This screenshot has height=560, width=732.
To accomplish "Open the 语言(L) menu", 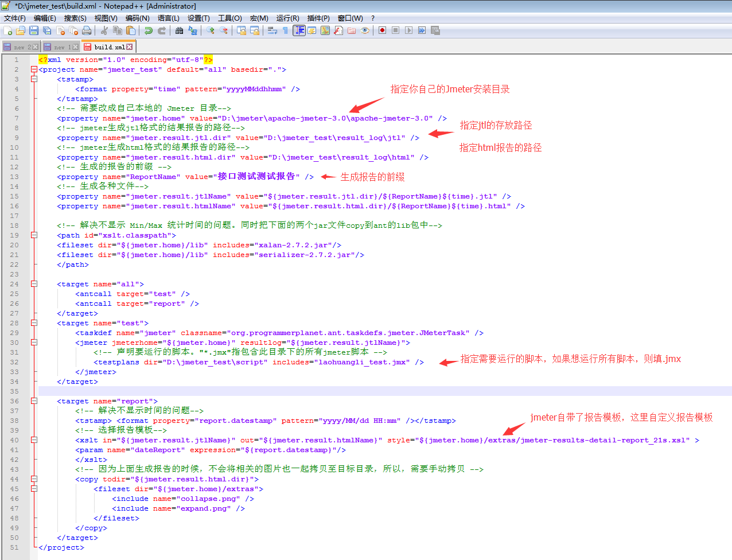I will click(x=168, y=18).
